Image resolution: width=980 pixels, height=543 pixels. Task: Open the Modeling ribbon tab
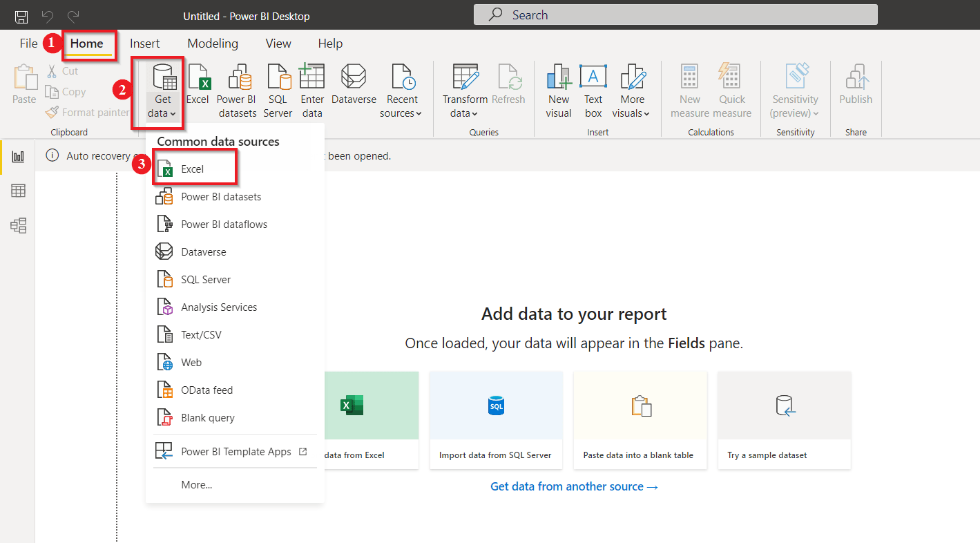pos(212,43)
